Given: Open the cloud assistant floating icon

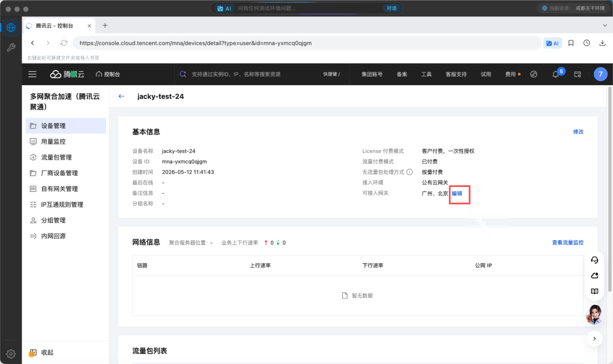Looking at the screenshot, I should (x=594, y=275).
